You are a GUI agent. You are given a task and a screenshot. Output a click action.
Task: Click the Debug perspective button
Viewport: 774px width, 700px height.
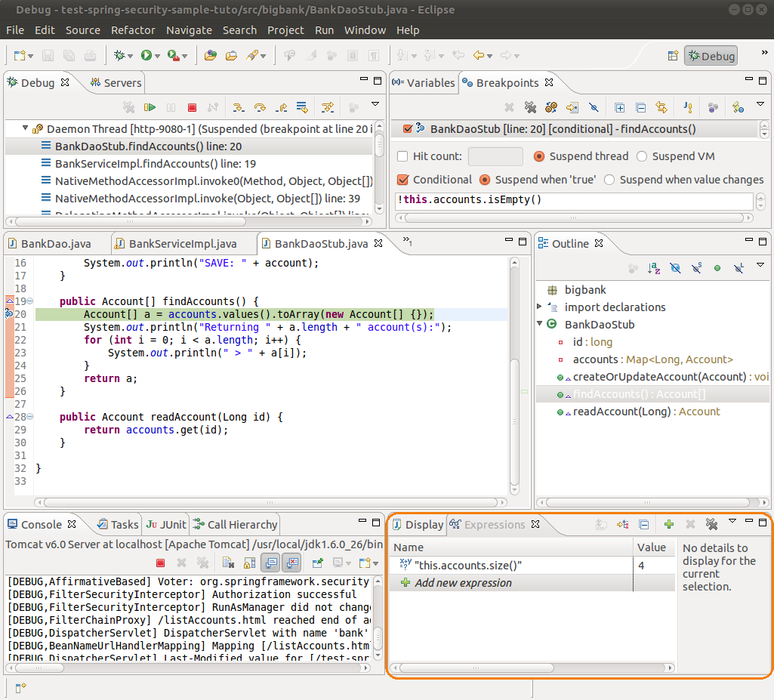coord(710,56)
